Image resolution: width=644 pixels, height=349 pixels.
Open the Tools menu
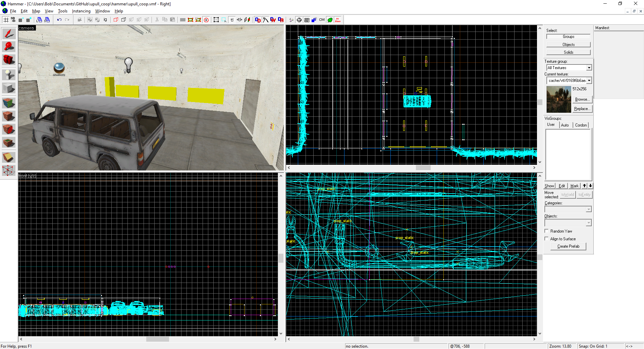[63, 11]
